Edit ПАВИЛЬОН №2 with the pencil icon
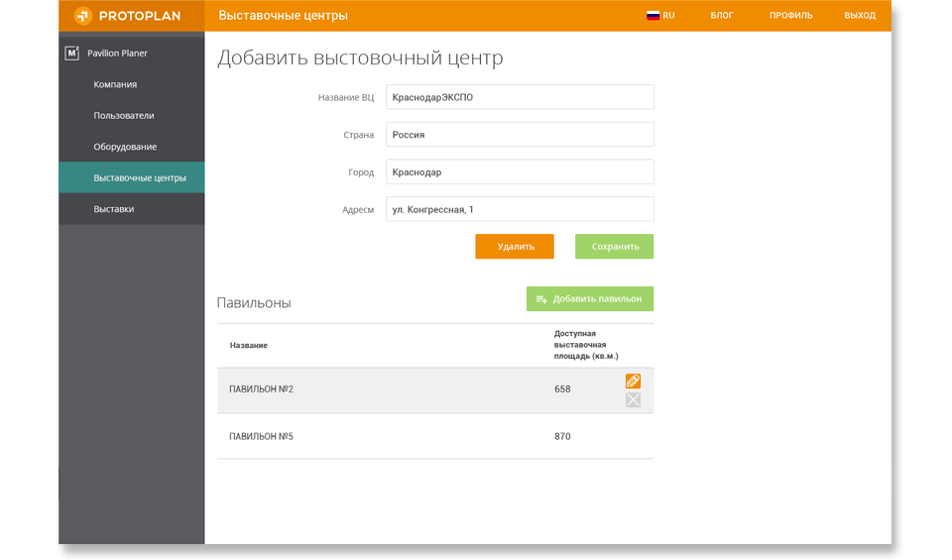 [633, 381]
